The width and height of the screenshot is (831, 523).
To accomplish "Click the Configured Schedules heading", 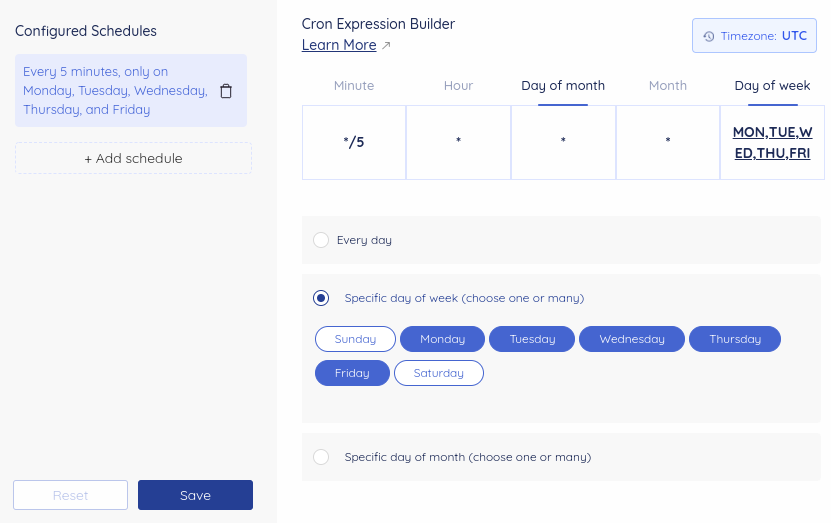I will click(x=86, y=31).
